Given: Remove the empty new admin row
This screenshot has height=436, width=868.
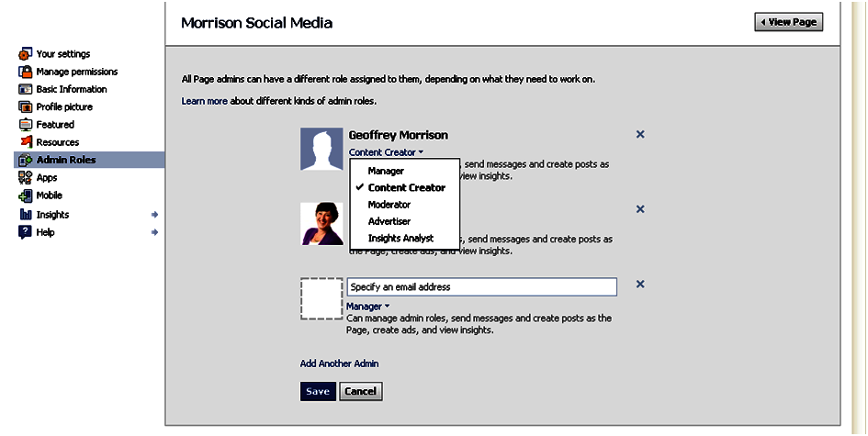Looking at the screenshot, I should (x=640, y=284).
